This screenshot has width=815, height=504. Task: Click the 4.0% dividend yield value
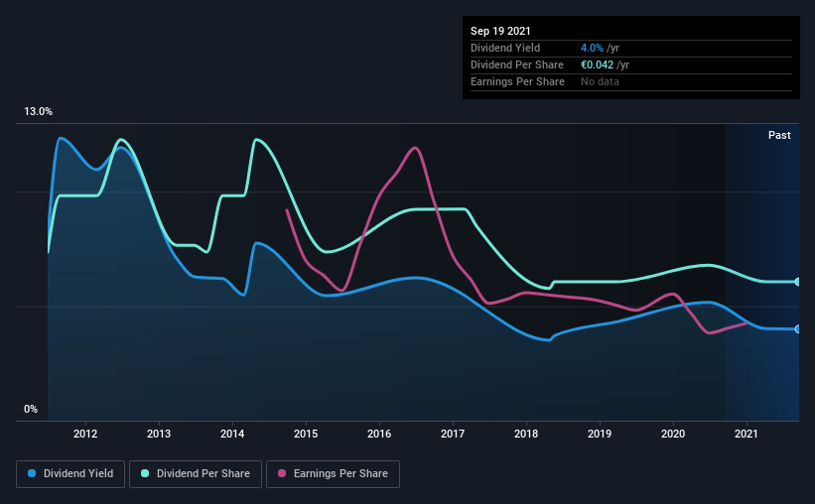[x=592, y=48]
